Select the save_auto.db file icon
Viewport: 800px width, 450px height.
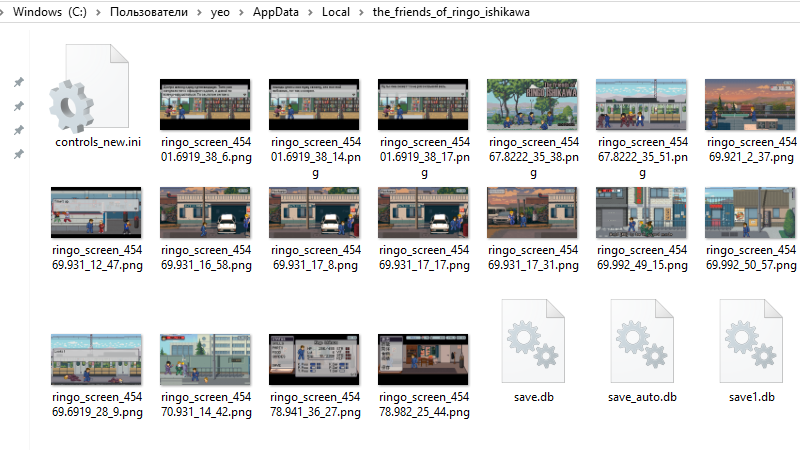tap(642, 341)
